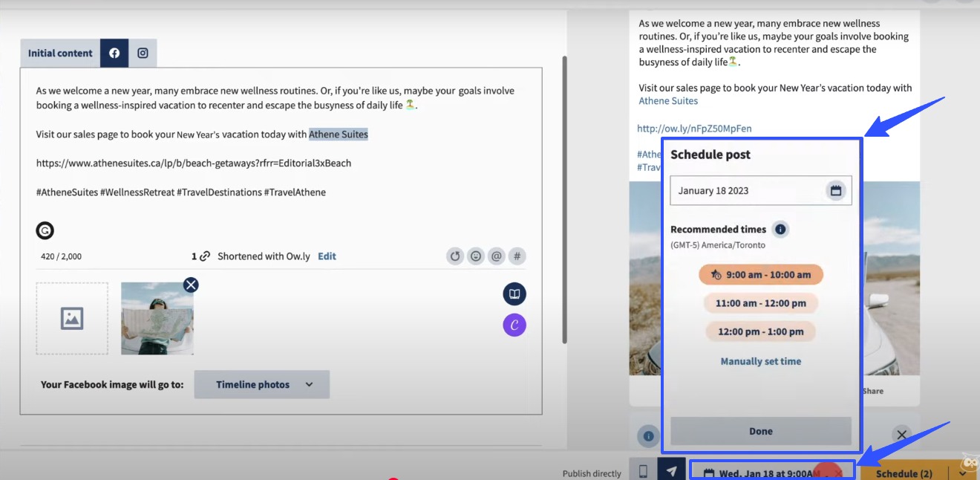
Task: Switch to the Instagram tab
Action: [141, 53]
